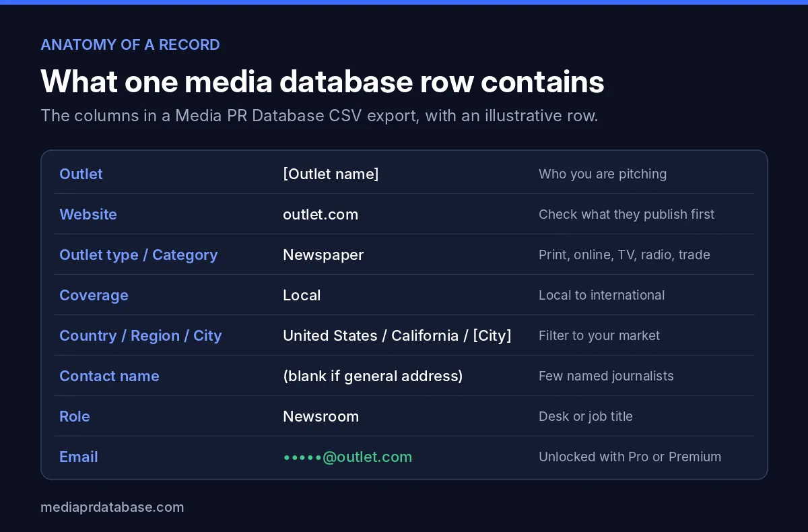Click the 'Local' coverage value
Screen dimensions: 808x532
(x=302, y=295)
